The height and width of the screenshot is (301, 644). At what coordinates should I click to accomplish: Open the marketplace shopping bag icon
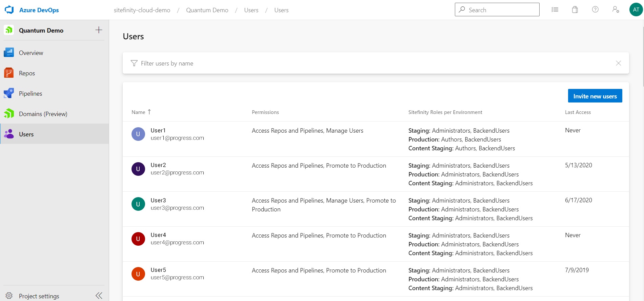(575, 10)
